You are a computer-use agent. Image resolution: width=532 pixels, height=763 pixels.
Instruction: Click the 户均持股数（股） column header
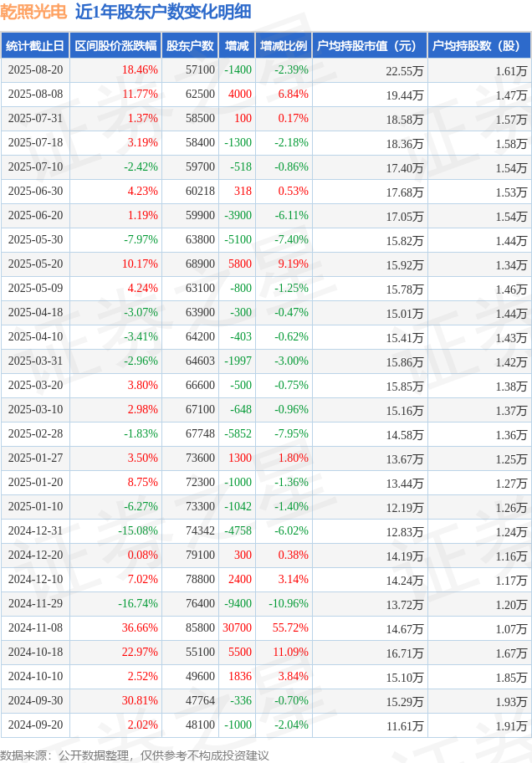(x=479, y=46)
